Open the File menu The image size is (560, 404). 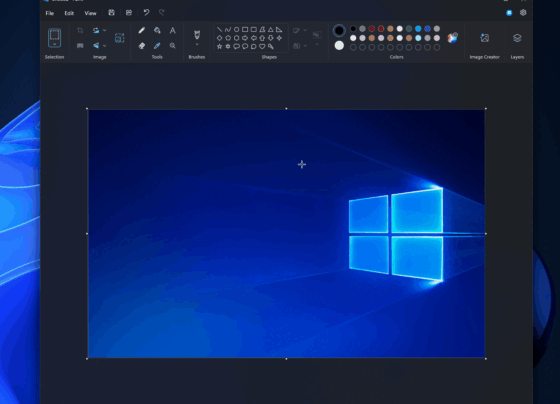point(50,13)
